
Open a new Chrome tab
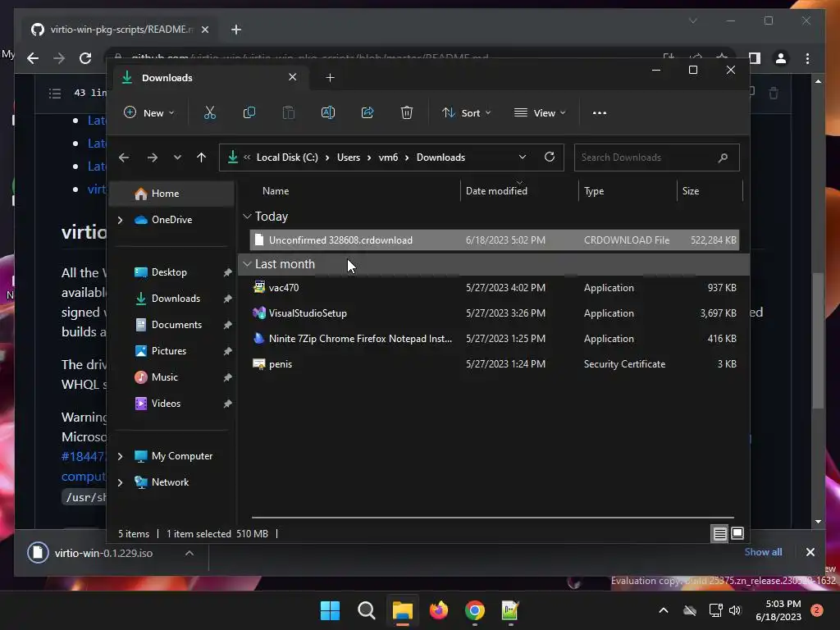point(236,30)
